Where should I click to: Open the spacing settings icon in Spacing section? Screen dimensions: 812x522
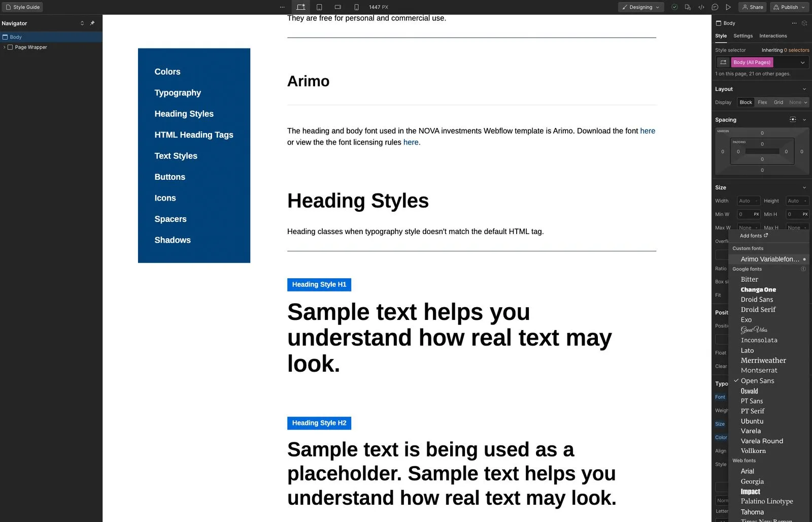pos(793,120)
